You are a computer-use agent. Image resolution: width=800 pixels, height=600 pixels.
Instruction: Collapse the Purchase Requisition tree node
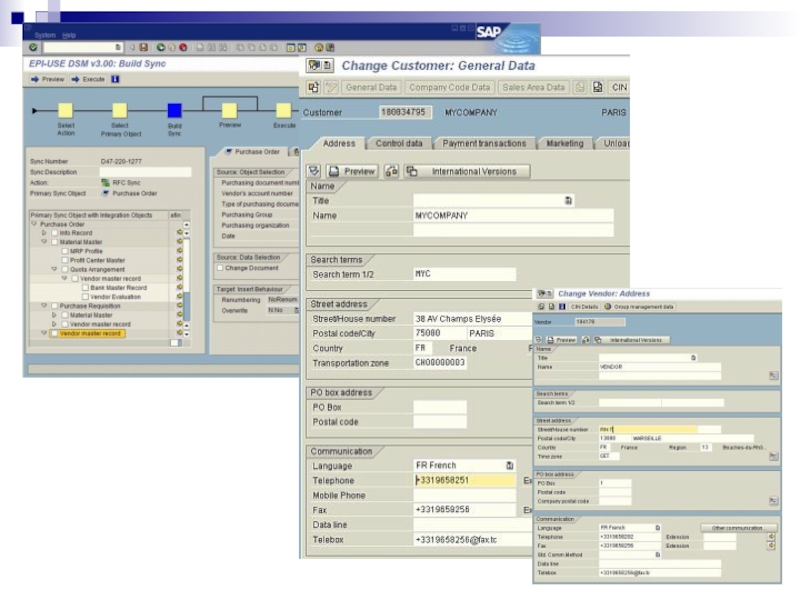tap(44, 306)
